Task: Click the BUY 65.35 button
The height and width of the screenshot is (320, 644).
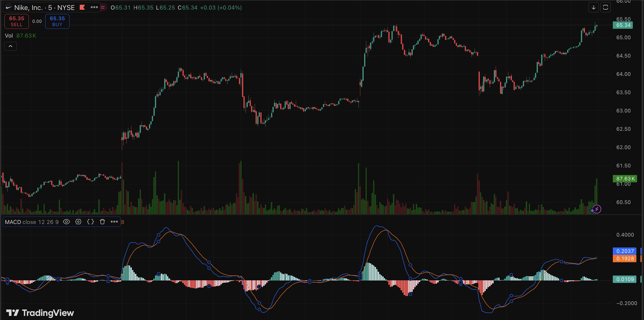Action: click(57, 21)
